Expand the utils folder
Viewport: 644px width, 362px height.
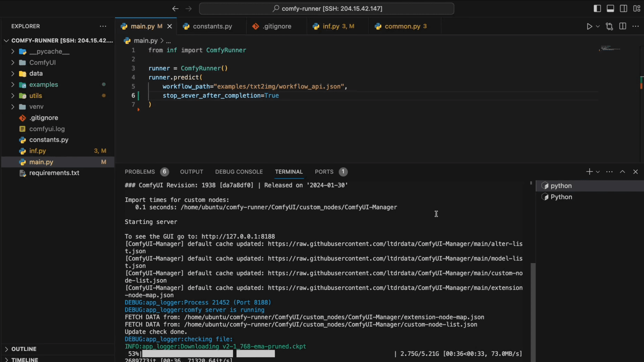click(x=58, y=95)
